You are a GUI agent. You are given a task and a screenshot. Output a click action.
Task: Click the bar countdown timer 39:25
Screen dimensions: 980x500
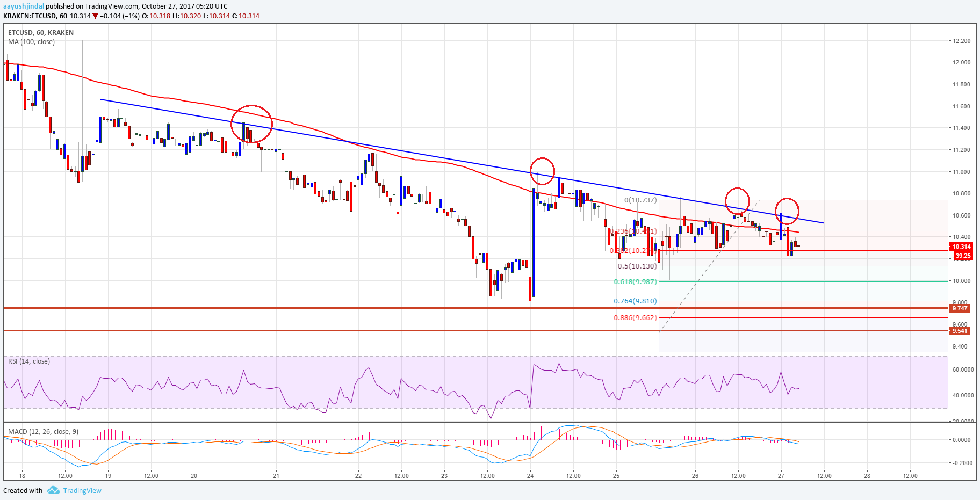[x=963, y=256]
